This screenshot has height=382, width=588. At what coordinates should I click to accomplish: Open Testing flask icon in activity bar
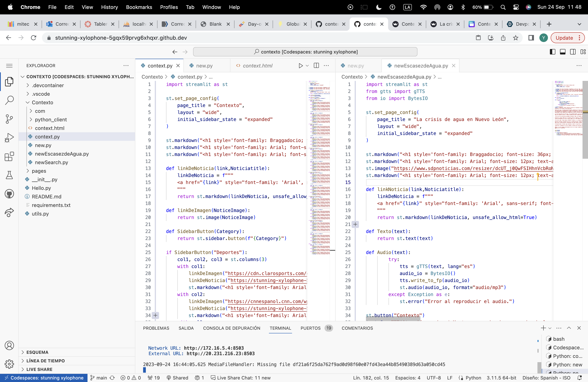[9, 175]
